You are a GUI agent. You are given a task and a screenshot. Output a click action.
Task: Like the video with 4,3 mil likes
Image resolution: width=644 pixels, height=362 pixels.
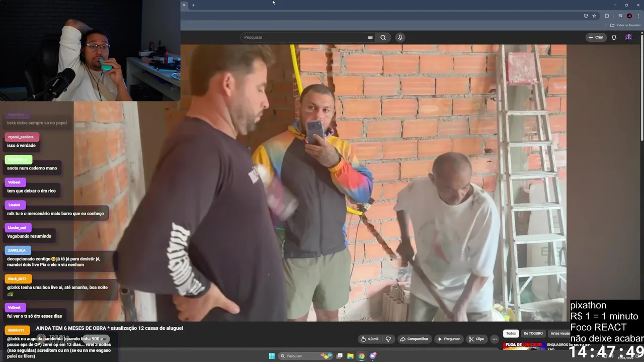click(x=369, y=339)
